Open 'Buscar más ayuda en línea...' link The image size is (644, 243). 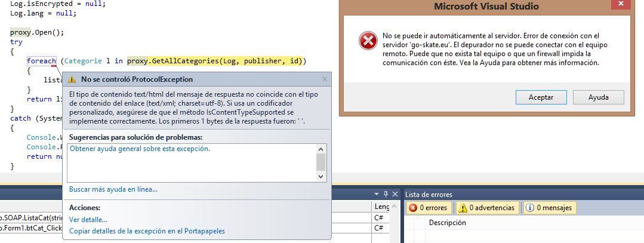pos(113,189)
